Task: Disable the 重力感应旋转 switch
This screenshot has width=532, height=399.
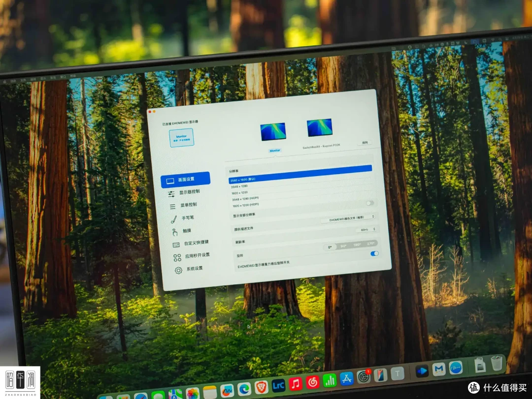Action: coord(374,253)
